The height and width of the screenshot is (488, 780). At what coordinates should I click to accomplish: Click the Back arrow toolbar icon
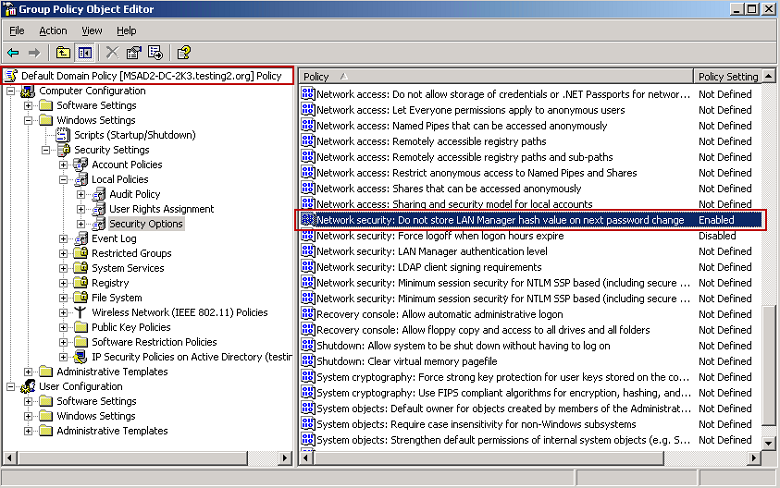pyautogui.click(x=13, y=52)
